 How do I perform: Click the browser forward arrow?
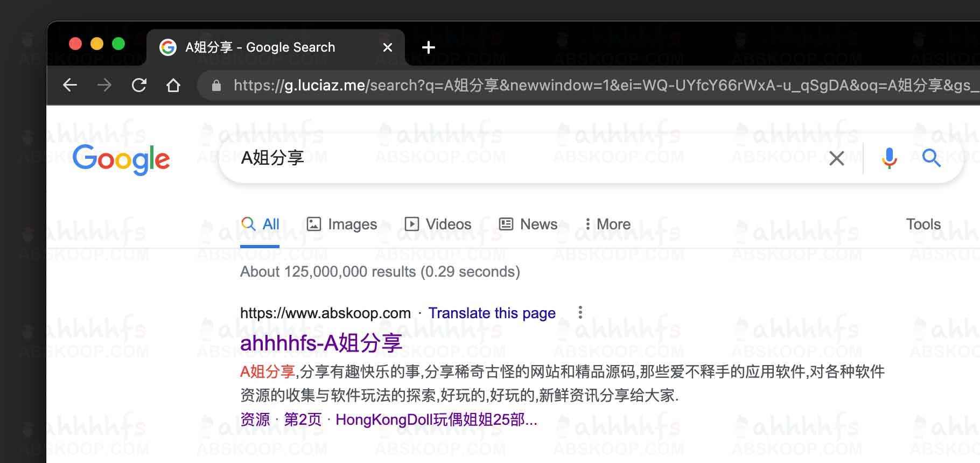point(104,85)
